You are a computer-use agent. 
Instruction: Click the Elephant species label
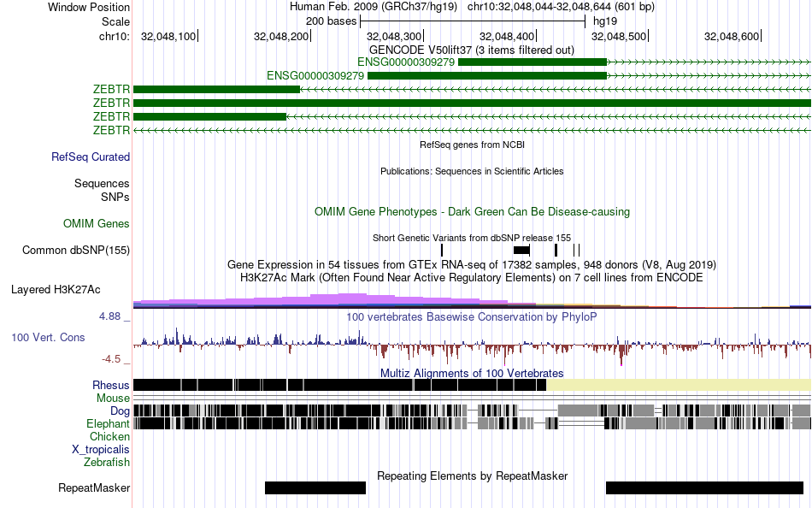coord(109,424)
